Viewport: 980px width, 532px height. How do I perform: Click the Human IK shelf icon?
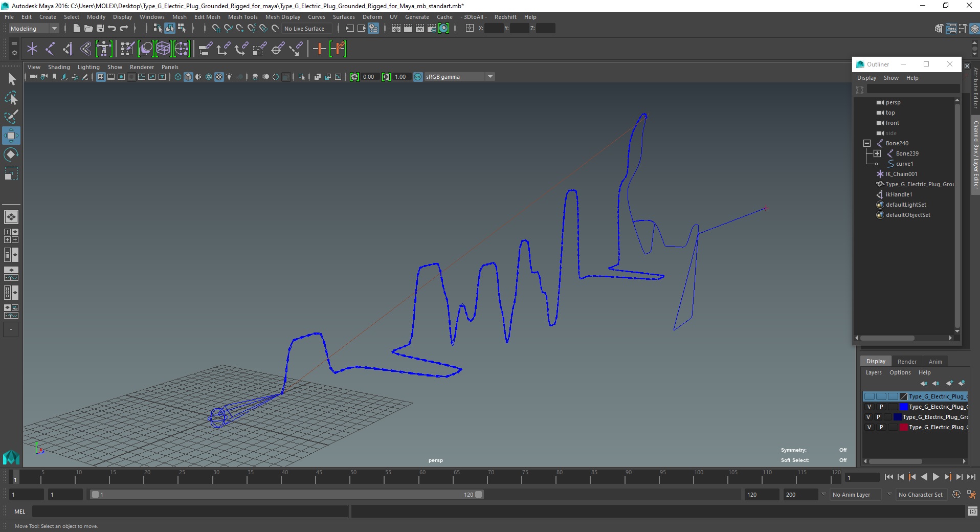[x=104, y=49]
